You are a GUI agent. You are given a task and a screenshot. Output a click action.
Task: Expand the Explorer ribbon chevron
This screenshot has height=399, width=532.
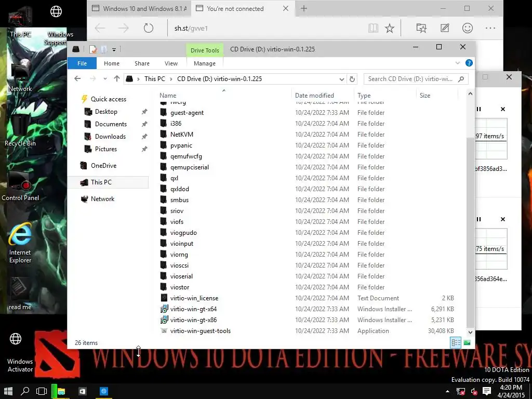(457, 63)
